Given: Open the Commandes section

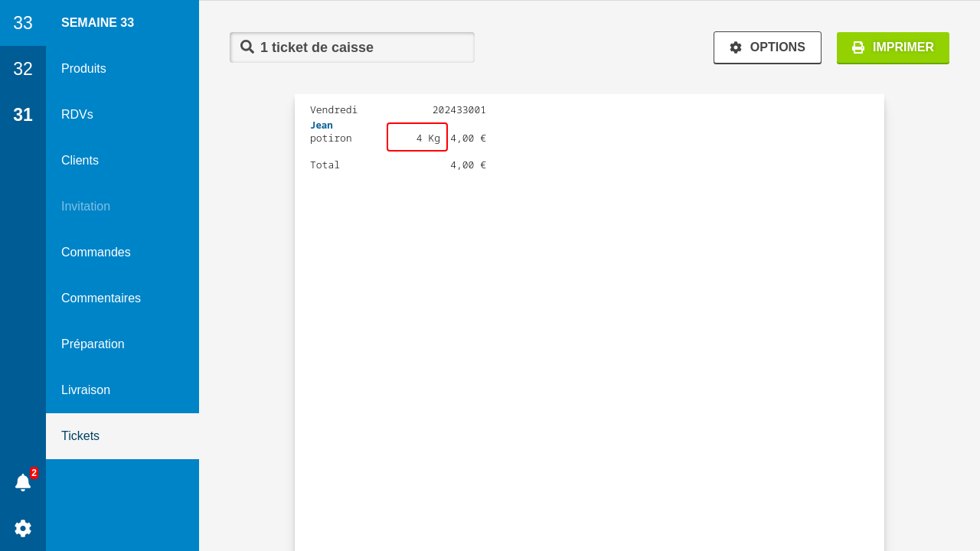Looking at the screenshot, I should (96, 253).
